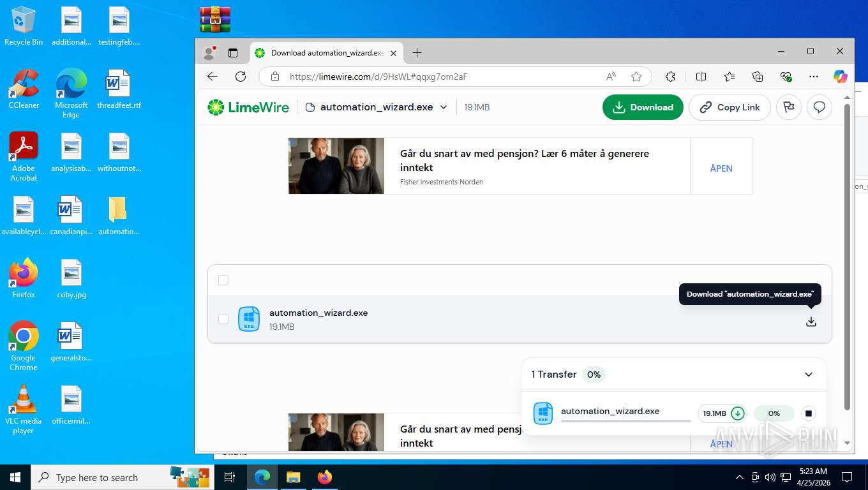Click WinRAR icon above browser window
This screenshot has height=490, width=868.
pos(215,19)
